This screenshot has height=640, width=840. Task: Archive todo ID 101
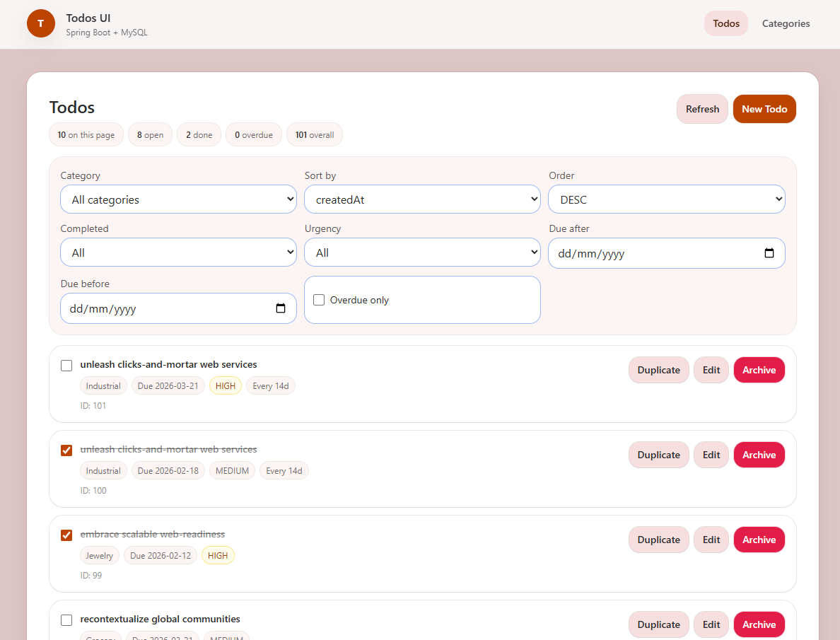[x=759, y=370]
